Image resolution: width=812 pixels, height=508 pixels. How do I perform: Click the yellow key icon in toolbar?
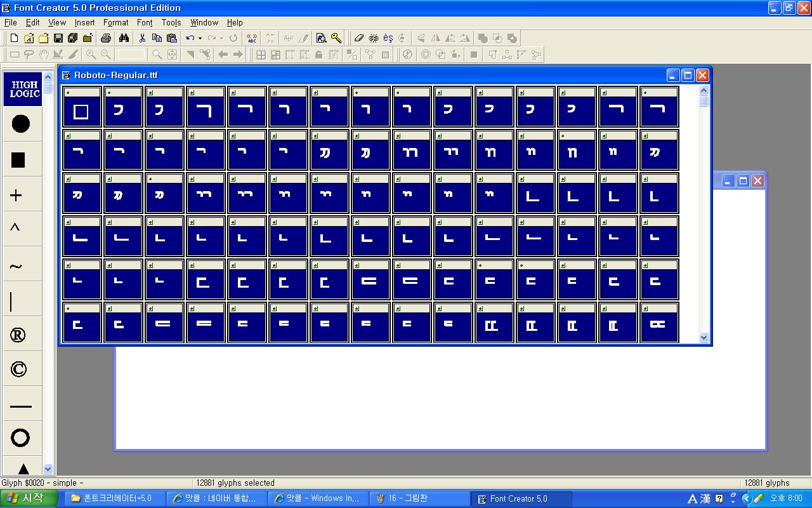[x=336, y=38]
